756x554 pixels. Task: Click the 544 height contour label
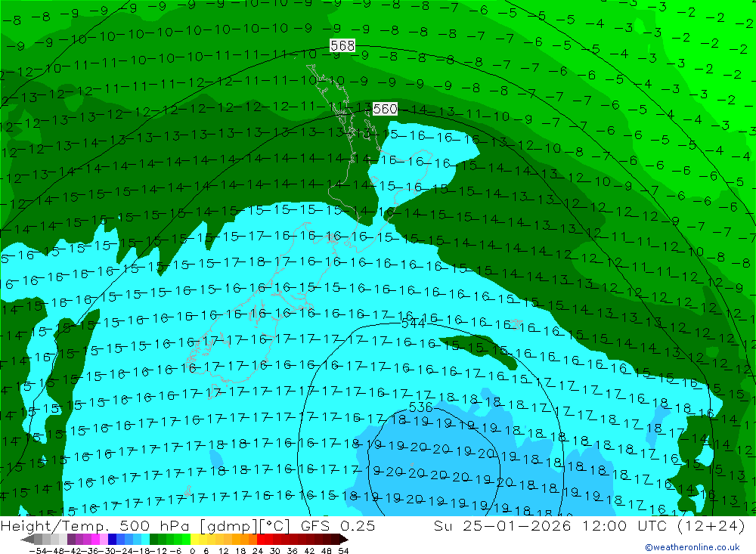pyautogui.click(x=414, y=323)
